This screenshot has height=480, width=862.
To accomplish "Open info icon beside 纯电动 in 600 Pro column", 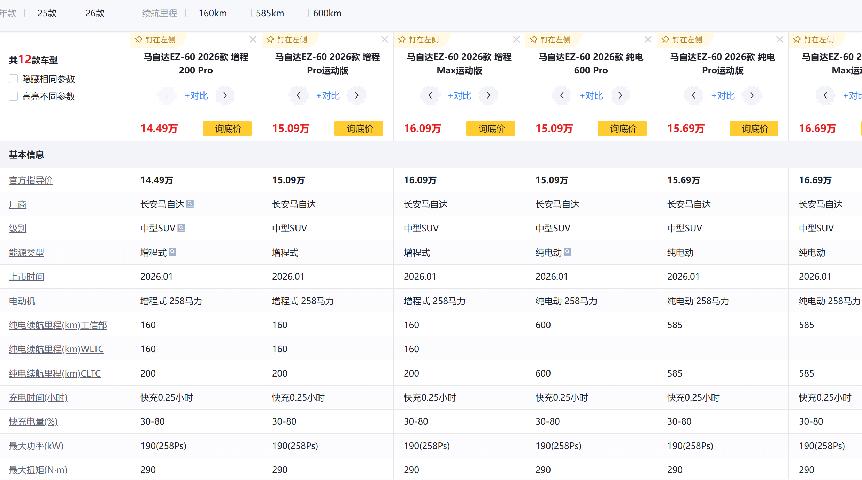I will [x=567, y=252].
